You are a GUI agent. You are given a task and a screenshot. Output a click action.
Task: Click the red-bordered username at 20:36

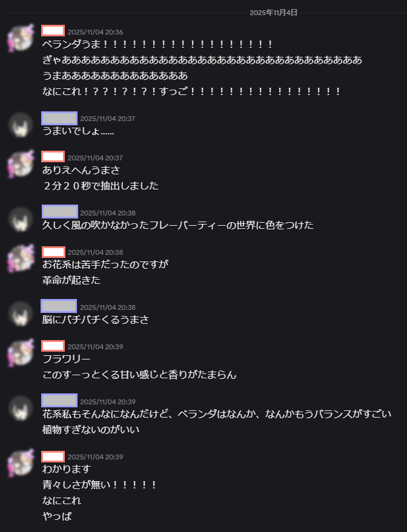point(53,31)
